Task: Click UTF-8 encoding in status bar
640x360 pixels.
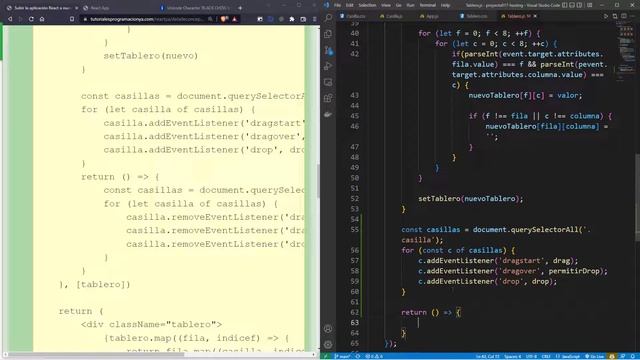Action: 531,356
